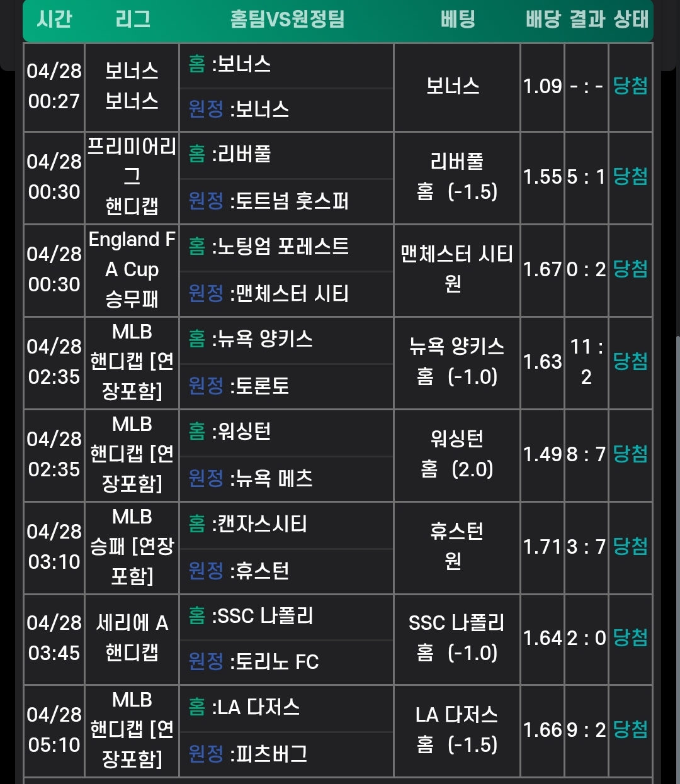Viewport: 680px width, 784px height.
Task: Click the 11 : 2 result score
Action: point(586,362)
